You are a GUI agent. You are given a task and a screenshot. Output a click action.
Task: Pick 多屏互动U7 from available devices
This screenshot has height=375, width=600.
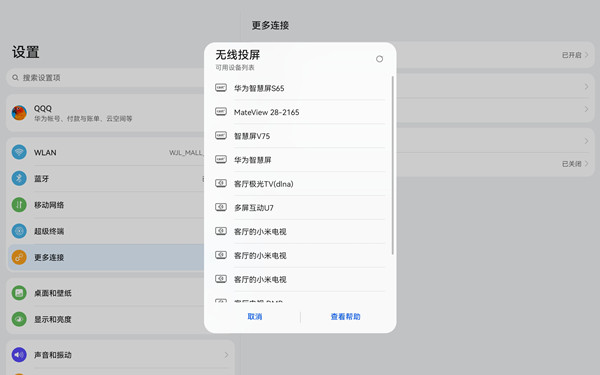300,208
